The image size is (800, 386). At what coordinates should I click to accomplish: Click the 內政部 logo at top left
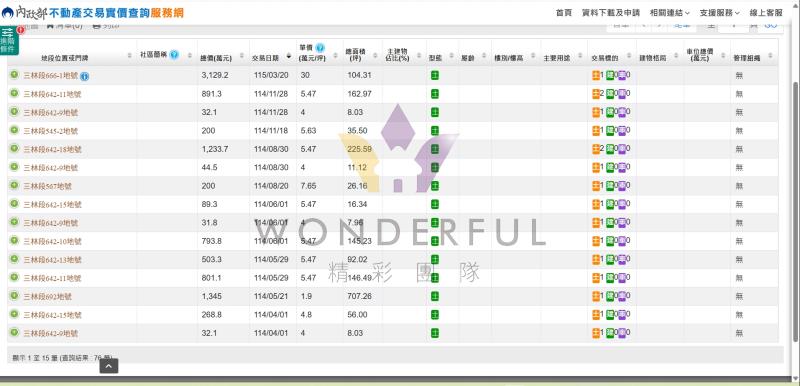pyautogui.click(x=24, y=12)
